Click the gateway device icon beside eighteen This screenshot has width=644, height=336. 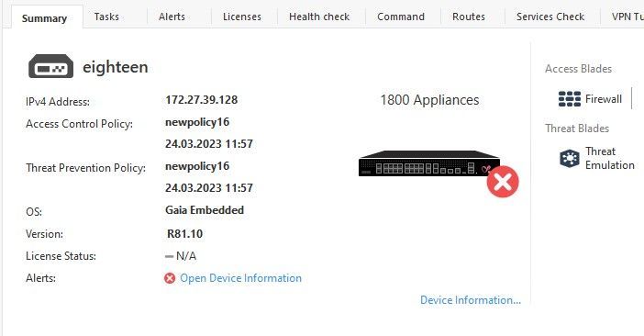51,66
